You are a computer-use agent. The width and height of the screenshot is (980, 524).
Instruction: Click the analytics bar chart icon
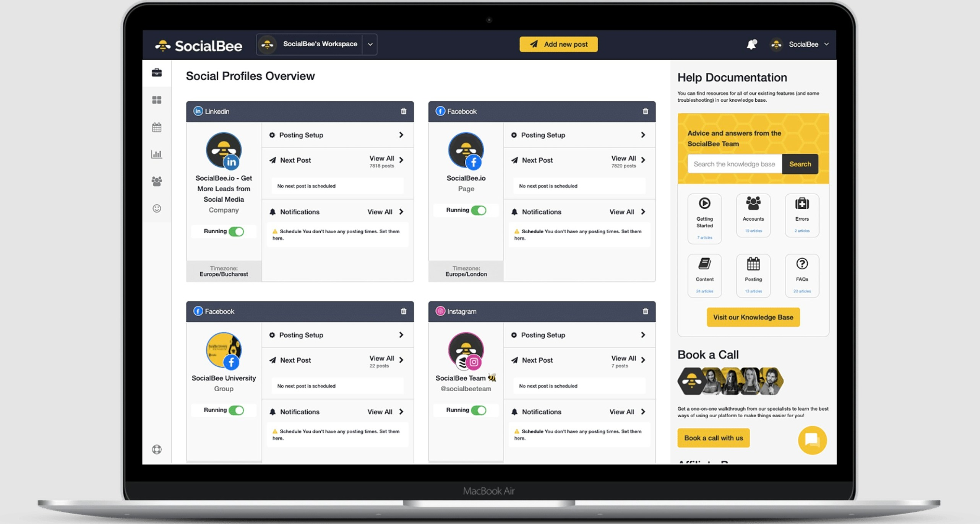point(157,154)
